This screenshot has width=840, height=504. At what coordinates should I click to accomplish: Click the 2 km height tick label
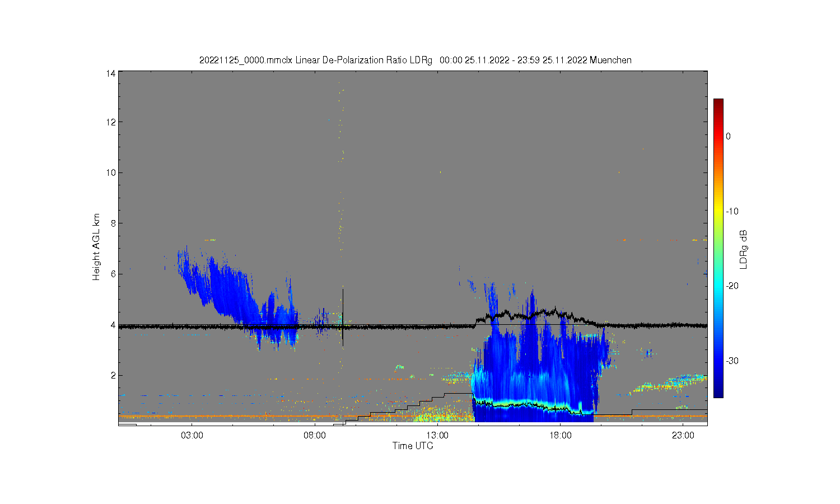point(113,375)
